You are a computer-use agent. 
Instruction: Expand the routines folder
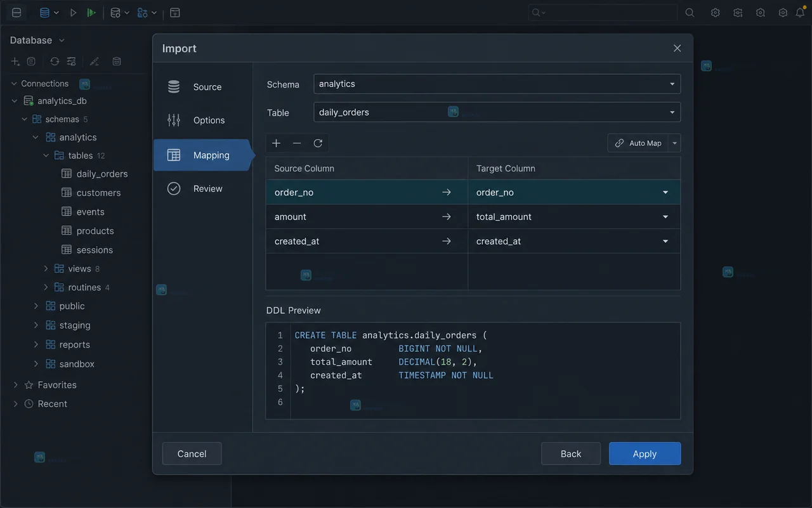tap(46, 287)
